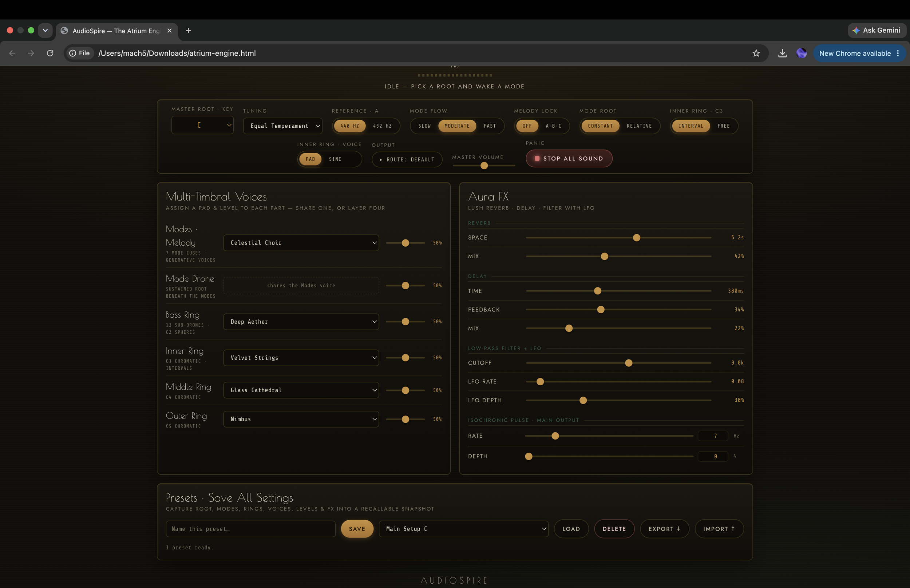Click the pulse Depth percent number field
Screen dimensions: 910x588
pyautogui.click(x=713, y=456)
